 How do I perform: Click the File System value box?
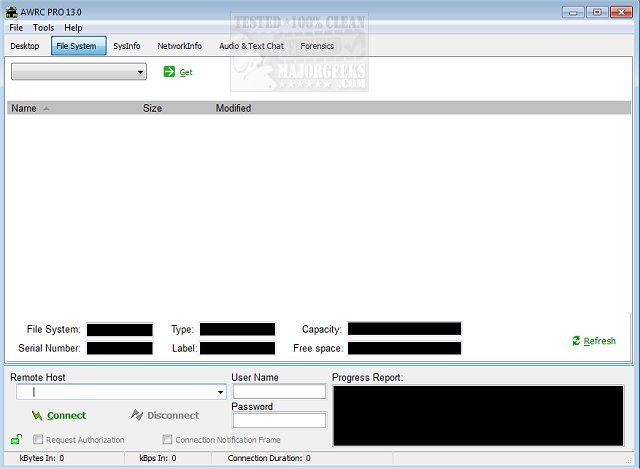pos(120,330)
